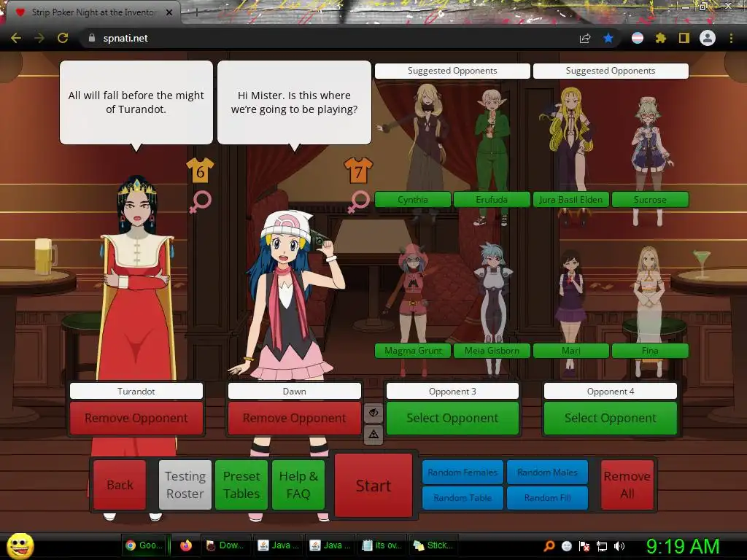Open the first Java taskbar window

click(278, 545)
